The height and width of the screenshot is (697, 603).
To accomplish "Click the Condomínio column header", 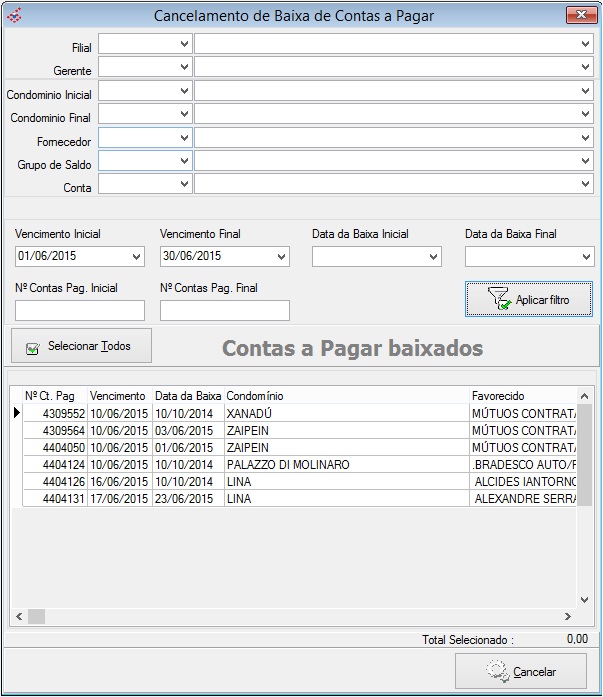I will [x=346, y=396].
